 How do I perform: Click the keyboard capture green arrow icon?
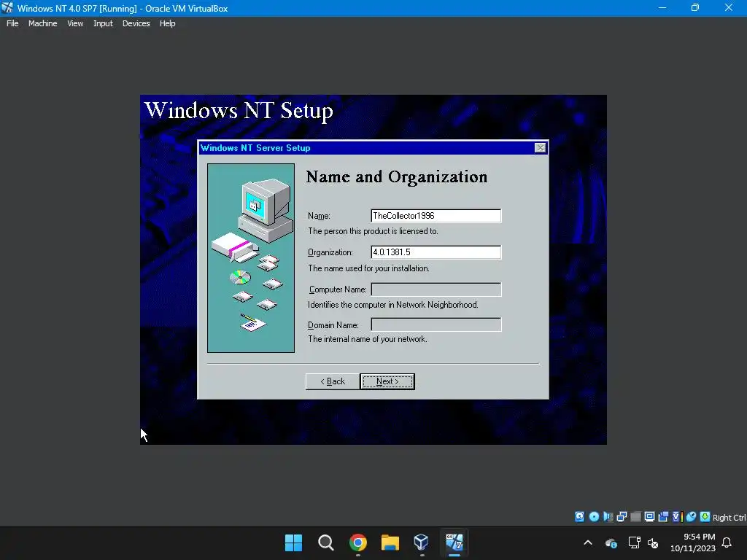pyautogui.click(x=705, y=517)
